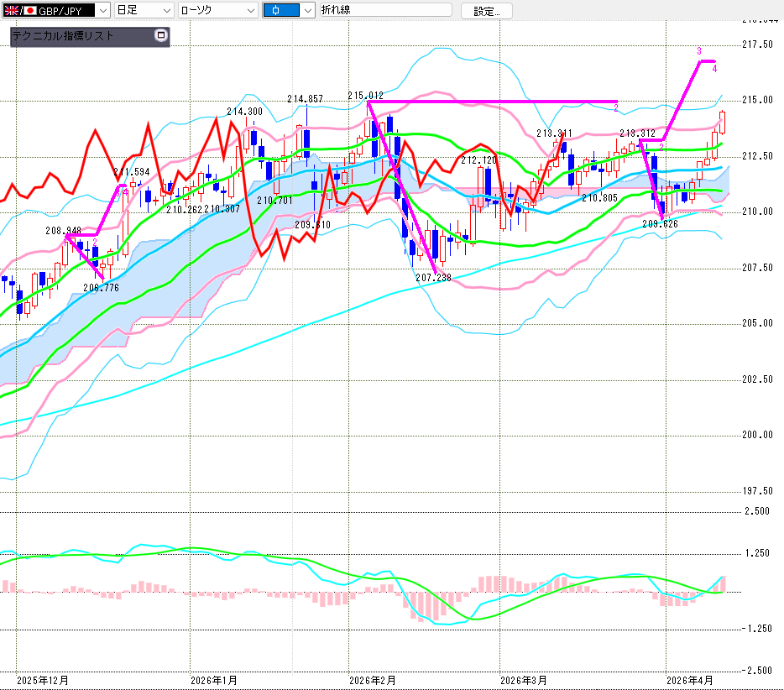The image size is (784, 690).
Task: Click the 209.626 low price label
Action: tap(660, 224)
